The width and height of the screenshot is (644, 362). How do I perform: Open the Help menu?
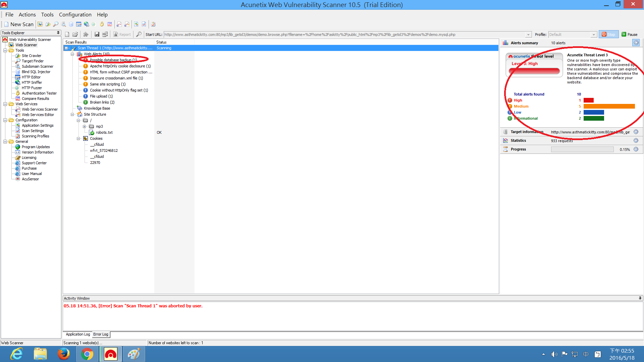tap(102, 14)
